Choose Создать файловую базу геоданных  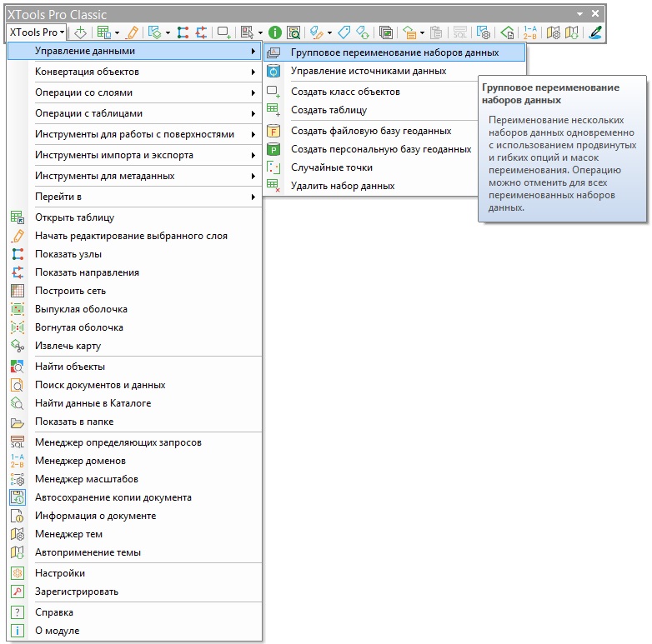[371, 131]
